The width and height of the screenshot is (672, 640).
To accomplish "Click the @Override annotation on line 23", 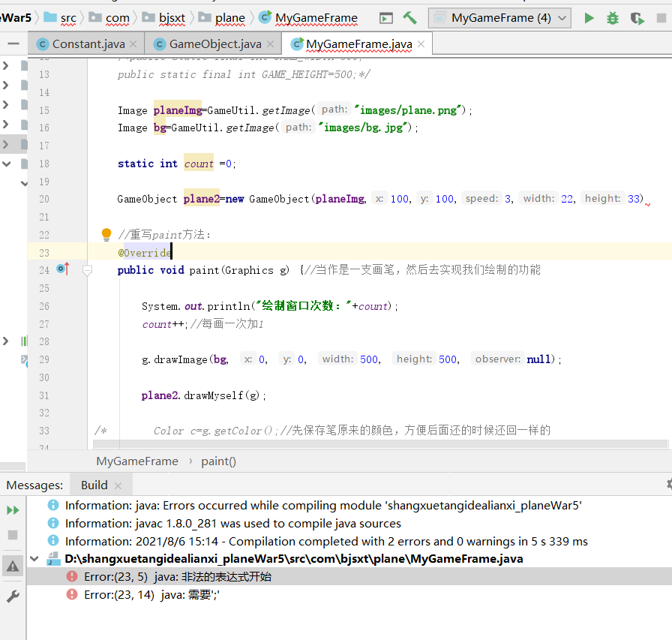I will [x=145, y=253].
